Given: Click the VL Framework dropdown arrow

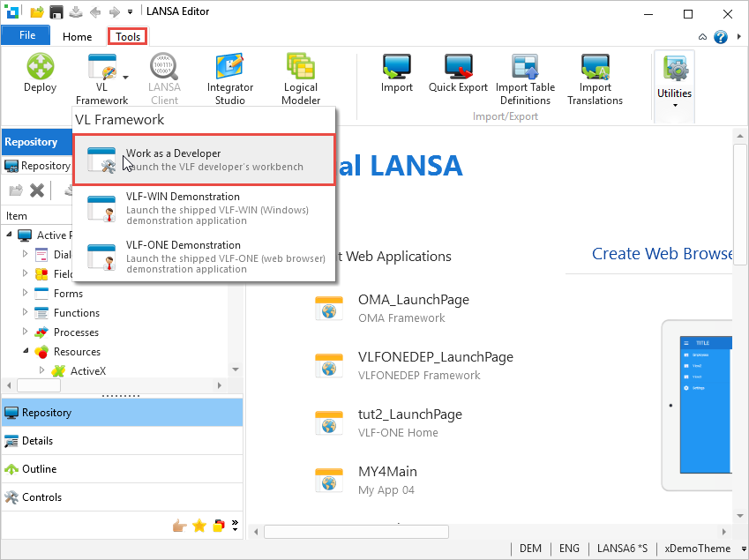Looking at the screenshot, I should tap(125, 77).
